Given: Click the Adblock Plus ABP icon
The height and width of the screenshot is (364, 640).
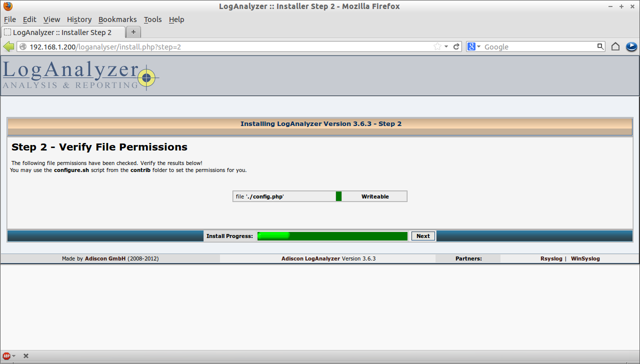Looking at the screenshot, I should point(7,356).
